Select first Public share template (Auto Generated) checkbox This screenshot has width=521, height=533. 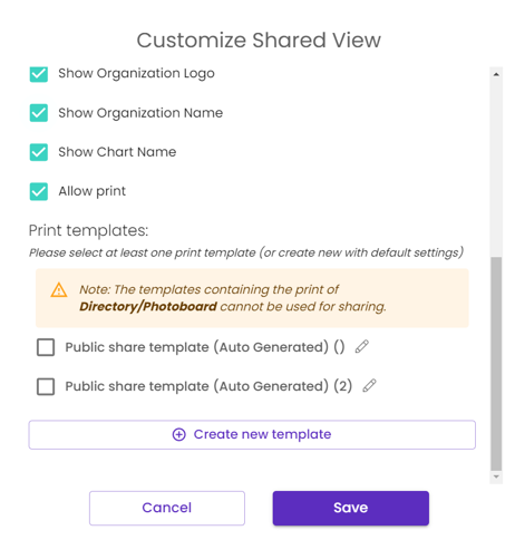46,347
